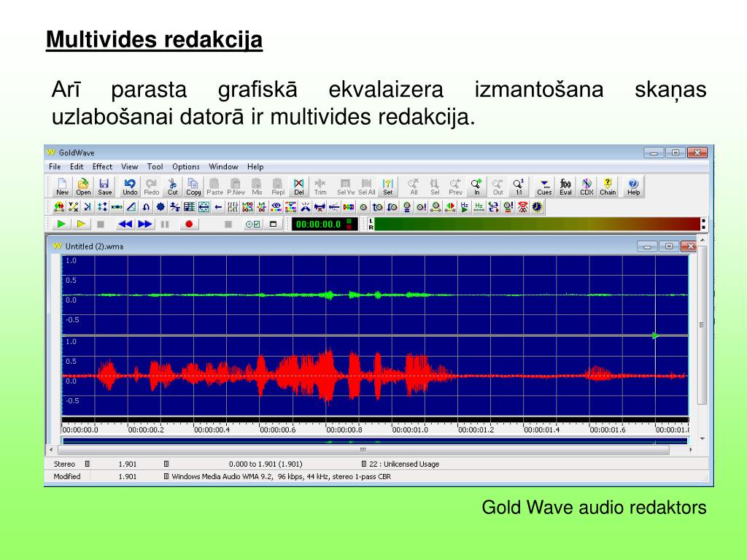Click the Sel All toolbar button
The image size is (747, 560).
click(x=366, y=186)
